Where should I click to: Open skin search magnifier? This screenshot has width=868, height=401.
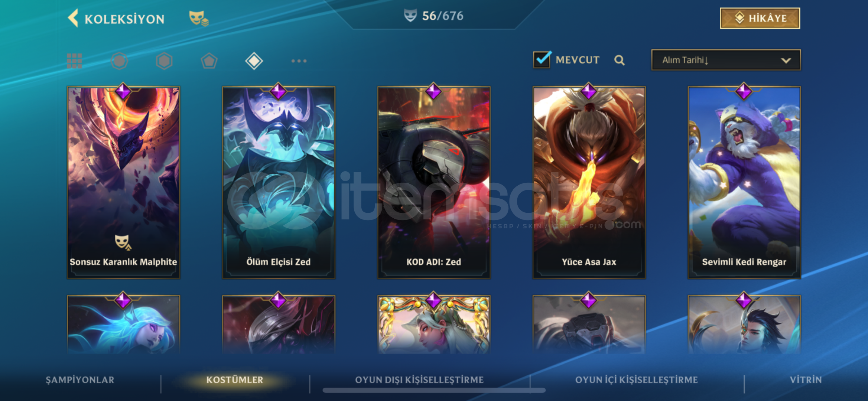point(619,60)
